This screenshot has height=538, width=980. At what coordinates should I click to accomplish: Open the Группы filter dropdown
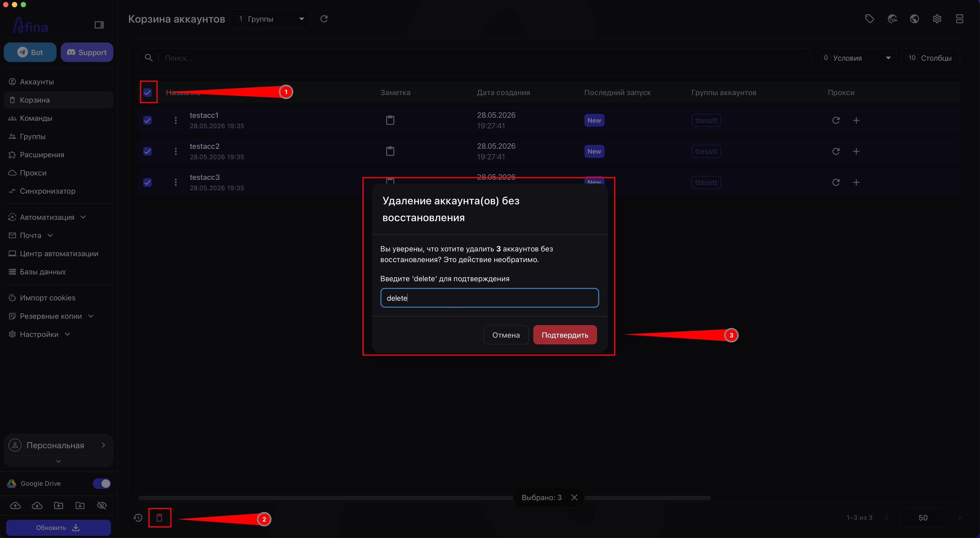pos(270,19)
